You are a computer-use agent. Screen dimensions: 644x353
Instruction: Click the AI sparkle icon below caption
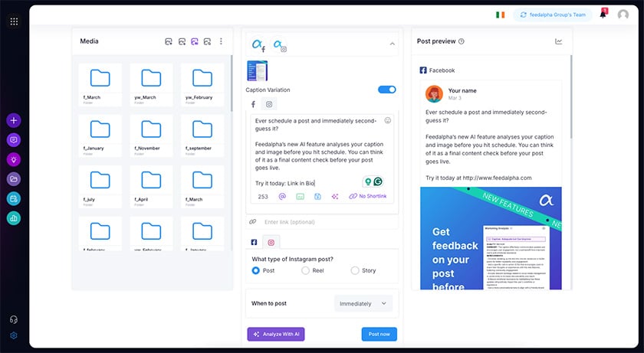point(334,196)
